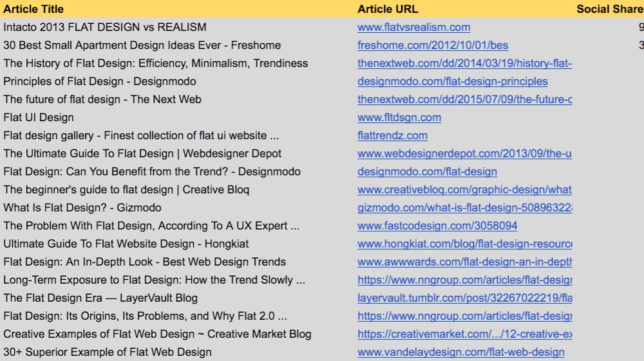The image size is (644, 361).
Task: Open thenextweb.com 2015 the-future link
Action: pyautogui.click(x=464, y=100)
